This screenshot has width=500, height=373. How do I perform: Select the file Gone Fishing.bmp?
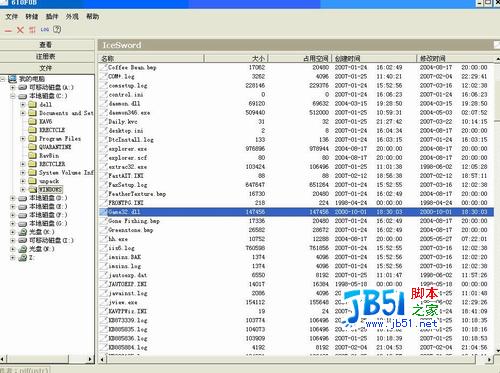[x=134, y=221]
